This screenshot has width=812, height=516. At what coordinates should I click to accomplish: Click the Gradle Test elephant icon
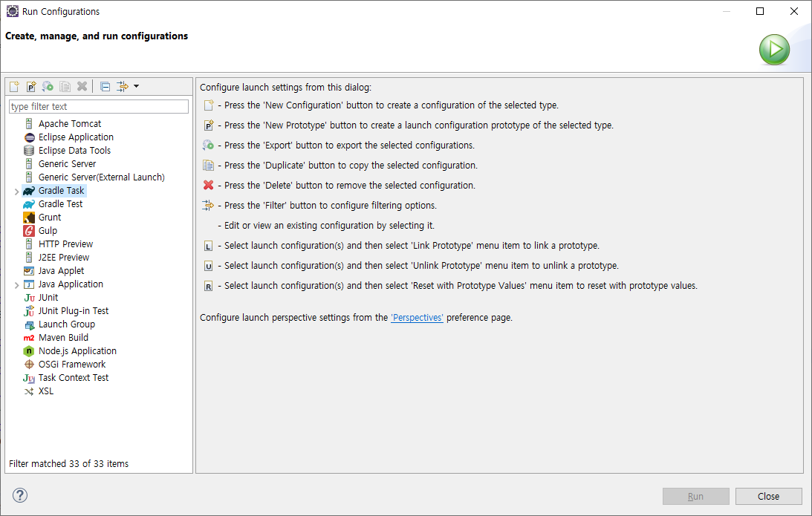pos(29,204)
